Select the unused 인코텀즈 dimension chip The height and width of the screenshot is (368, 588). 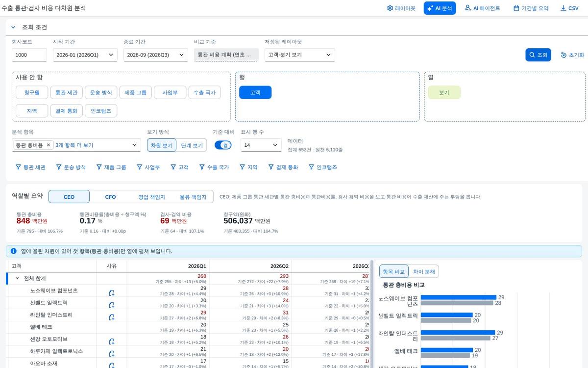pos(101,111)
